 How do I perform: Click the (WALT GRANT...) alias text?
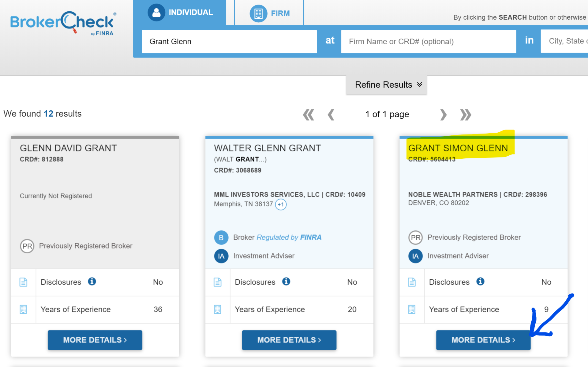[240, 159]
